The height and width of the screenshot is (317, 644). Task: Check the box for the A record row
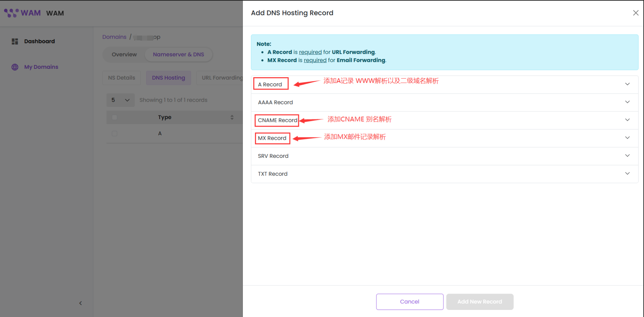[115, 133]
